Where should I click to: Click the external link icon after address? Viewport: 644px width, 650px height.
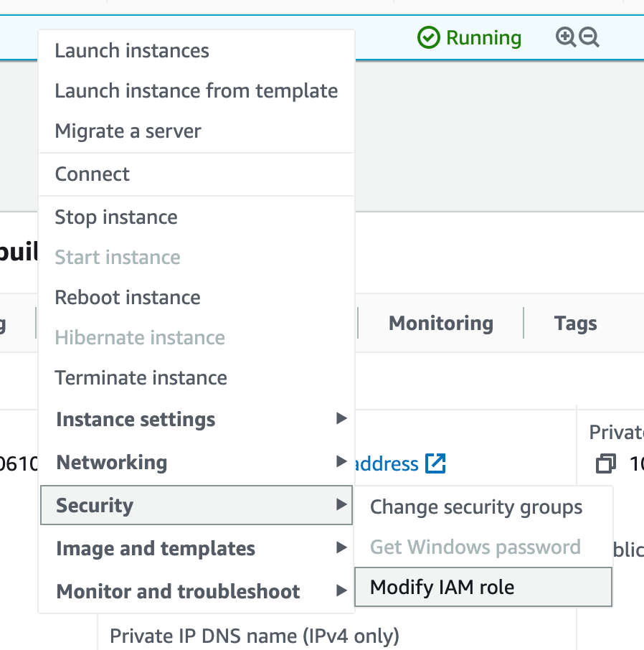click(x=435, y=463)
